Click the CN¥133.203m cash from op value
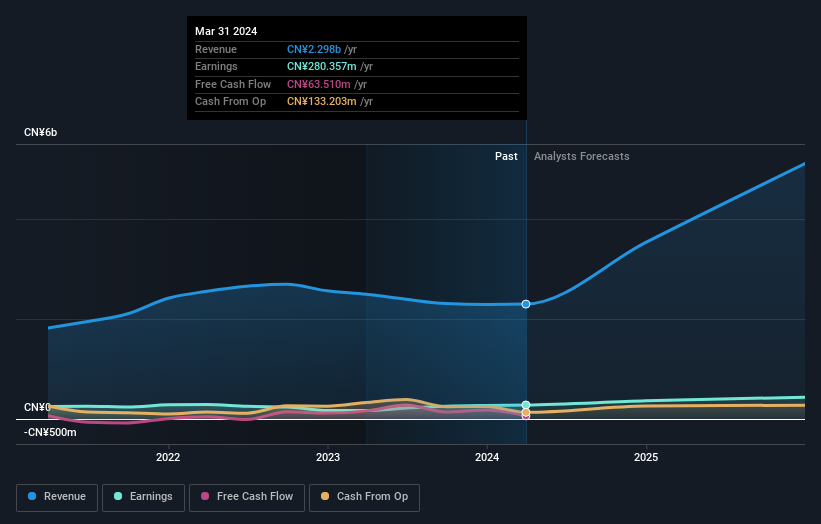 [321, 102]
